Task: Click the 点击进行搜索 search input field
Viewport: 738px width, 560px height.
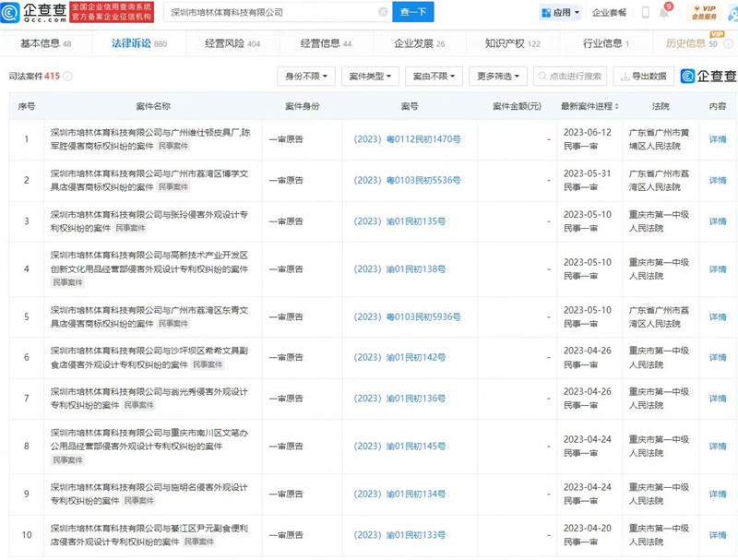Action: (565, 76)
